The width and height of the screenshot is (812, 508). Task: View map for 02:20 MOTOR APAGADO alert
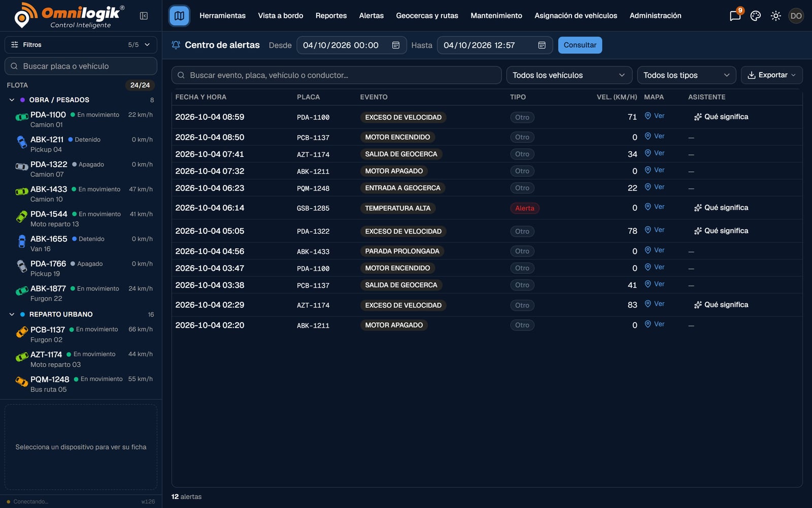pyautogui.click(x=654, y=324)
